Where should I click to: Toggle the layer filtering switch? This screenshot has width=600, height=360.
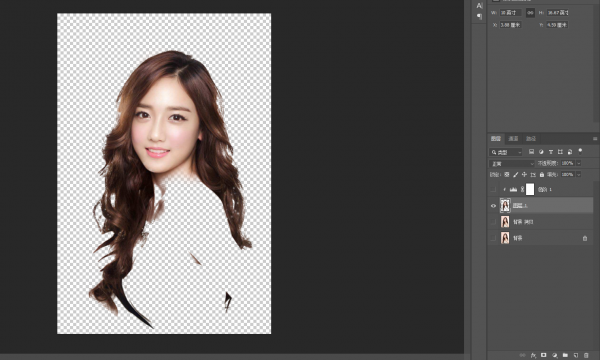coord(580,151)
